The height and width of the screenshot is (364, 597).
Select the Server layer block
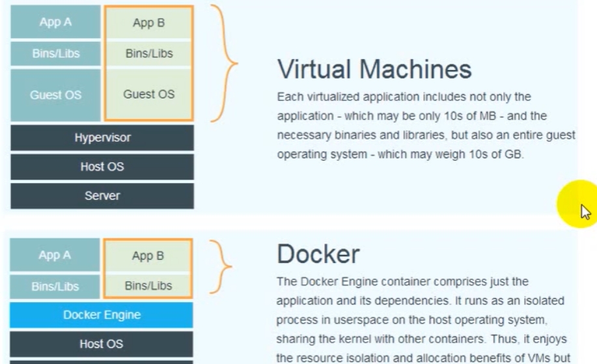[102, 195]
